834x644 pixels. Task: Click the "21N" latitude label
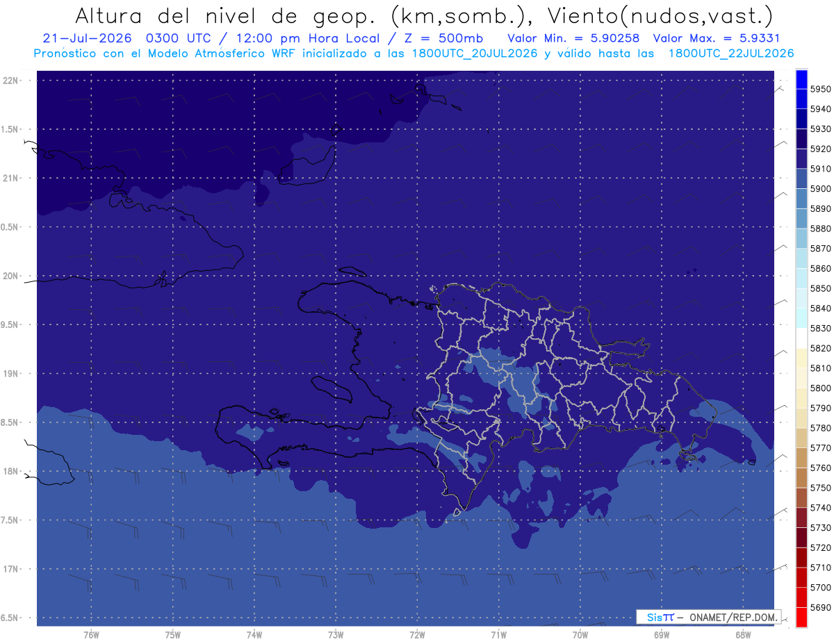pos(11,178)
